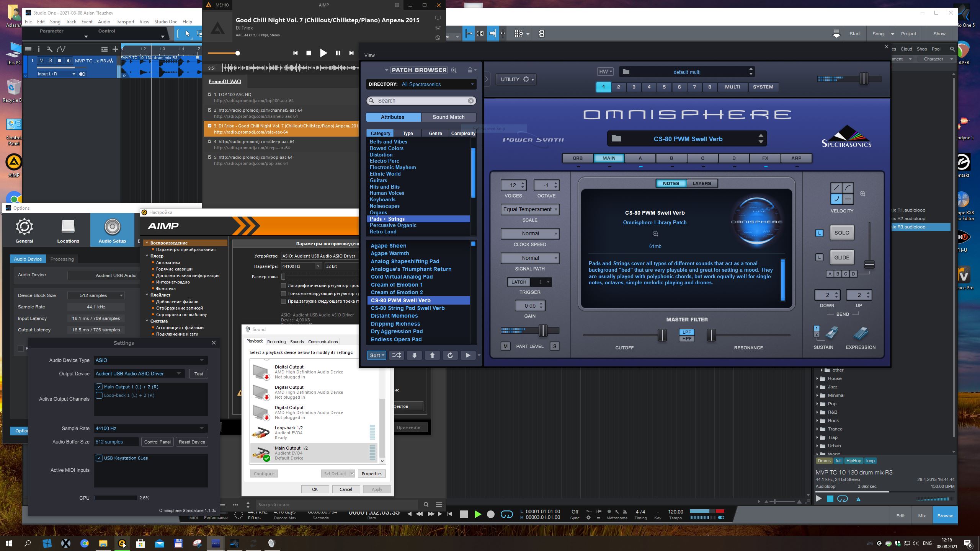
Task: Open Windows Start menu
Action: (9, 543)
